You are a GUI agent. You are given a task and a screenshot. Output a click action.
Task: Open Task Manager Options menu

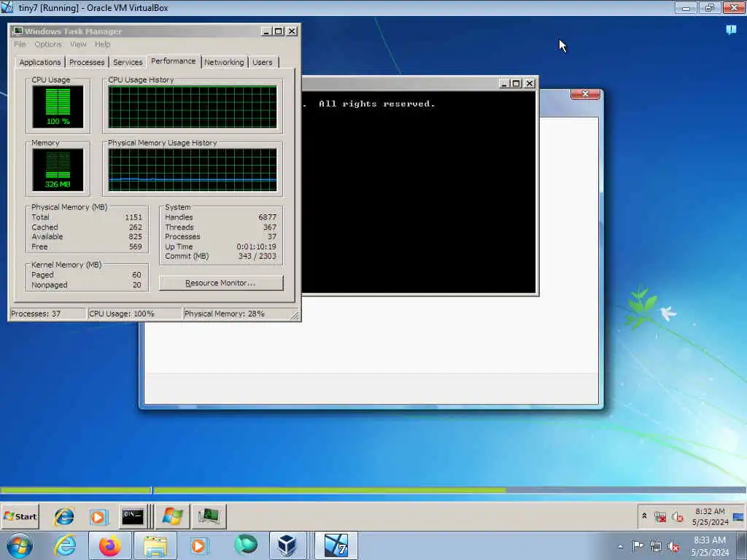(48, 44)
